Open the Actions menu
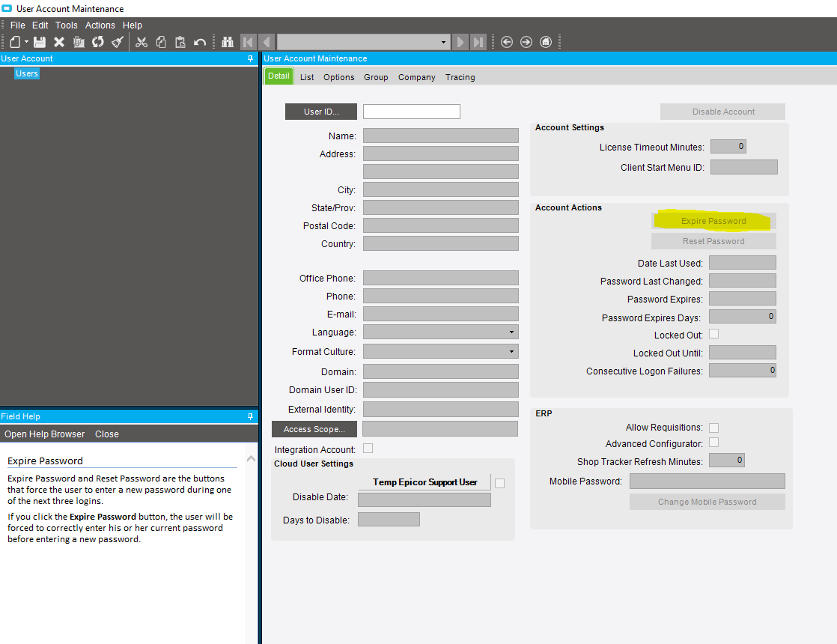The width and height of the screenshot is (837, 644). (x=100, y=25)
